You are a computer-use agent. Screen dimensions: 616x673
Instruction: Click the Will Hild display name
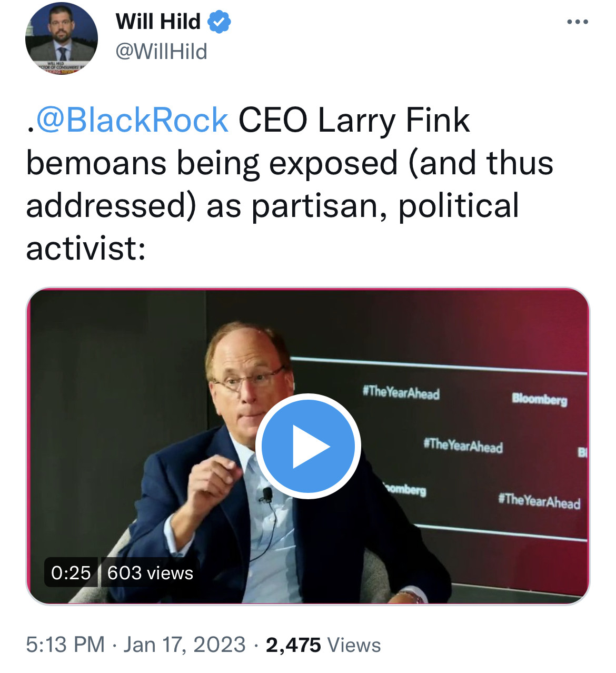coord(158,22)
